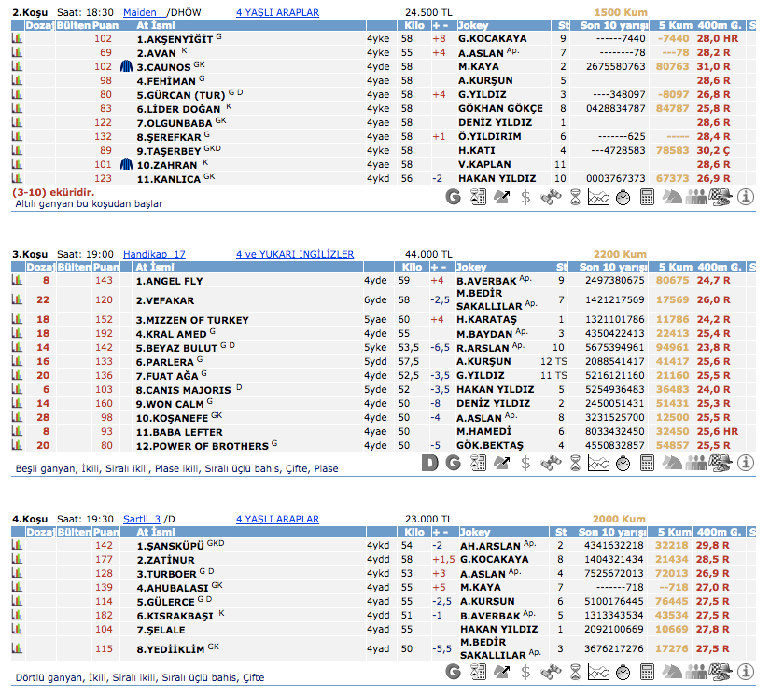Viewport: 784px width, 696px height.
Task: Click the dollar sign icon under race 3
Action: [526, 461]
